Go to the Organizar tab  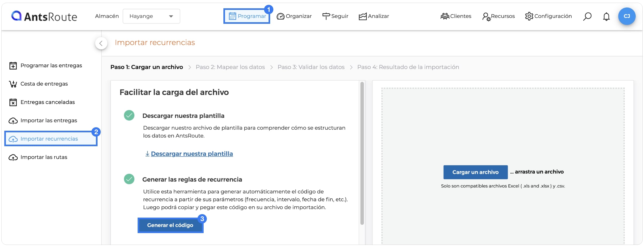(x=294, y=16)
